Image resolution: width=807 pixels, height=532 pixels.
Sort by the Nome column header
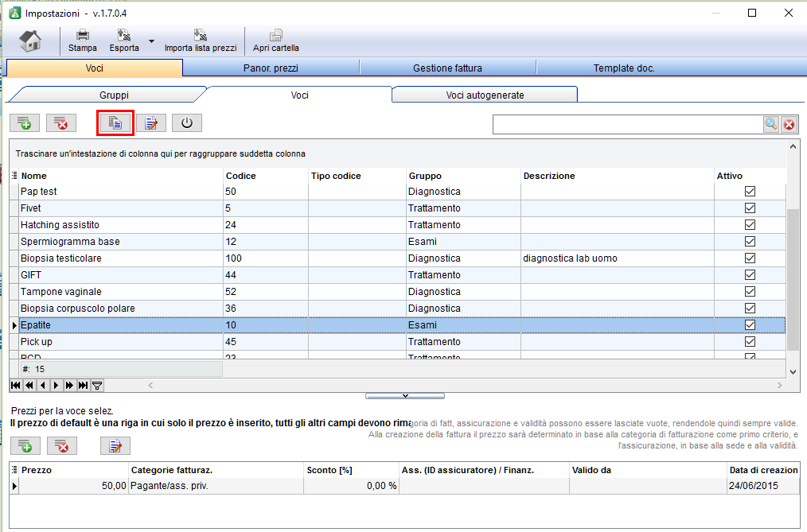coord(122,176)
